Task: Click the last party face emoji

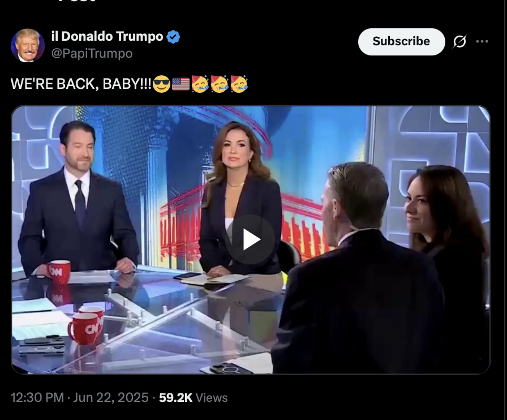Action: coord(239,84)
